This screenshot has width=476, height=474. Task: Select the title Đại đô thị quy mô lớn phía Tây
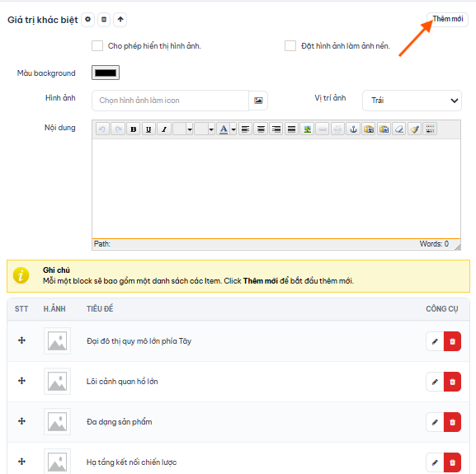pos(139,341)
